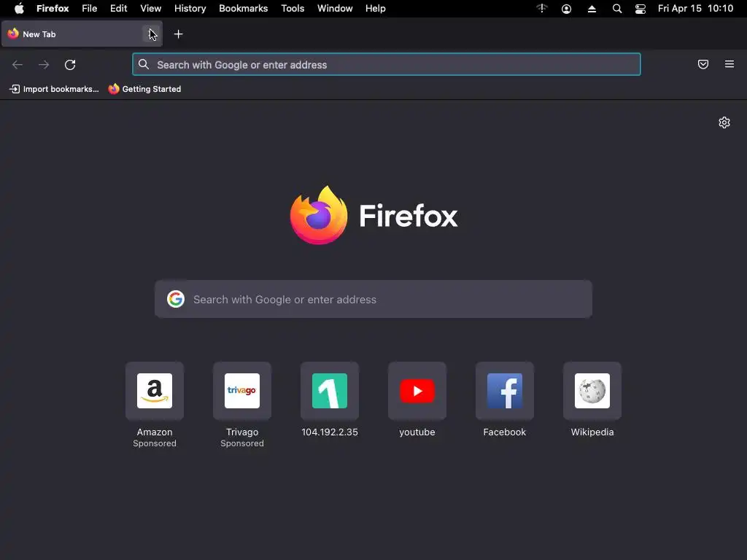Screen dimensions: 747x560
Task: Select the New Tab tab
Action: (x=82, y=34)
